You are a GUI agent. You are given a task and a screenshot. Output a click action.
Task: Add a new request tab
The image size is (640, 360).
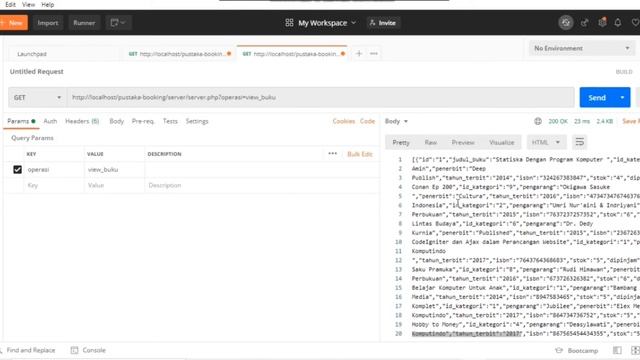point(359,53)
